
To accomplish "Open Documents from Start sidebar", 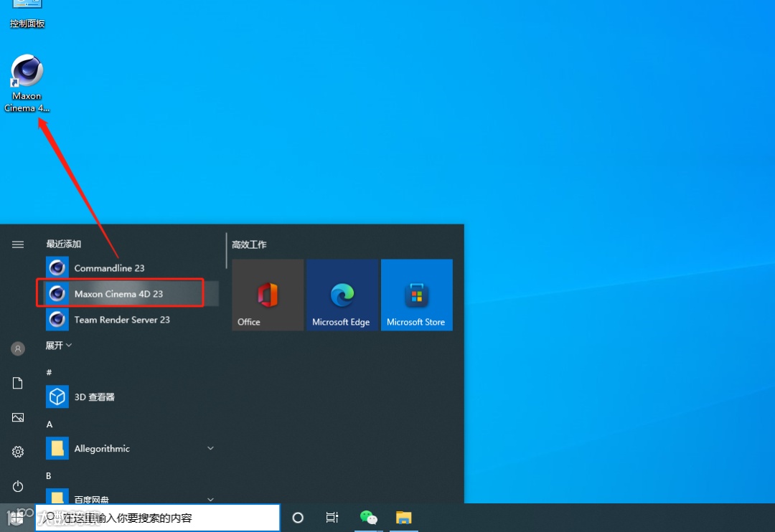I will (x=18, y=383).
